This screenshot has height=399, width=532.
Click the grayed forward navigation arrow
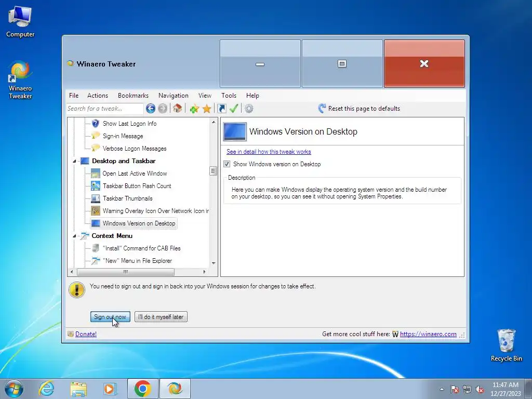click(x=163, y=109)
